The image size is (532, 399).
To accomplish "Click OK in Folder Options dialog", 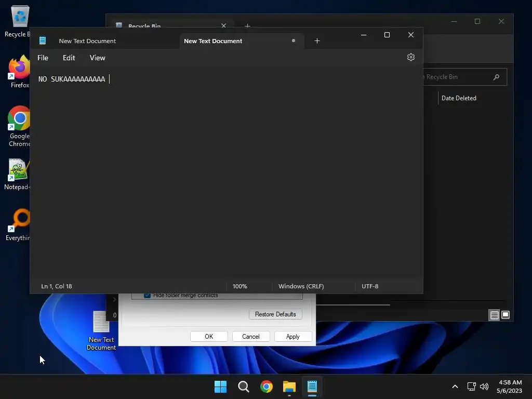I will 209,337.
